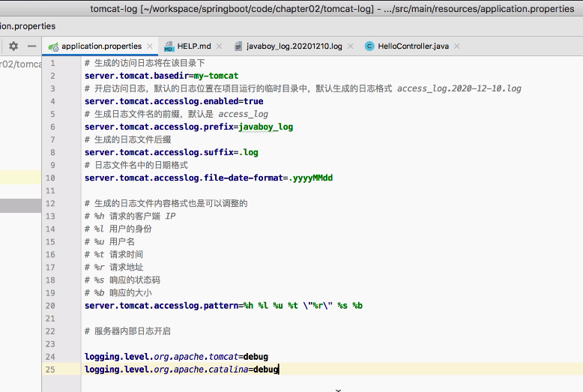Close the application.properties tab
The width and height of the screenshot is (583, 392).
[x=149, y=46]
